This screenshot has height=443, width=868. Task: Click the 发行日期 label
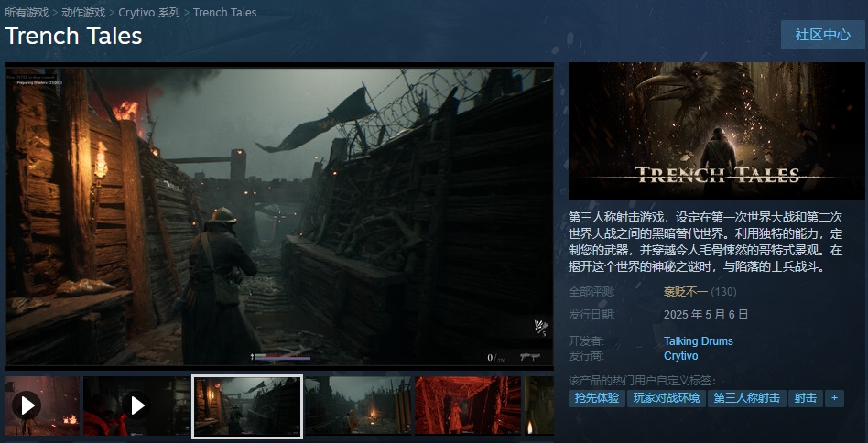[591, 315]
